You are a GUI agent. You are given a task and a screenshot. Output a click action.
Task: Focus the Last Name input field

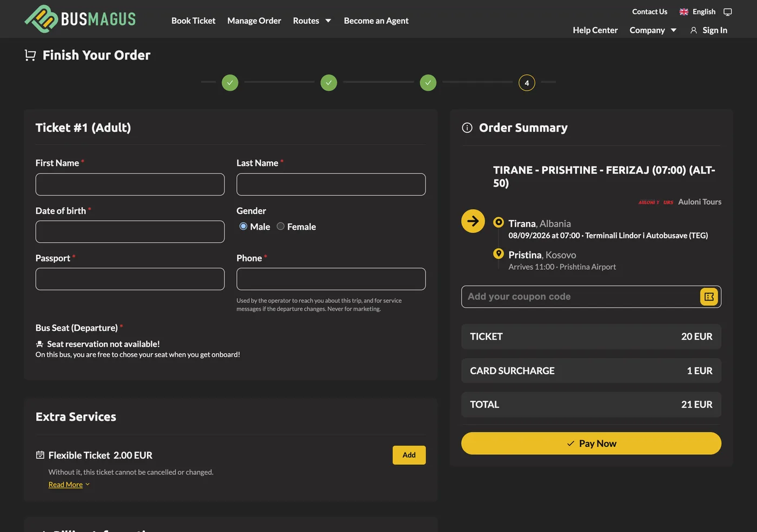(331, 184)
